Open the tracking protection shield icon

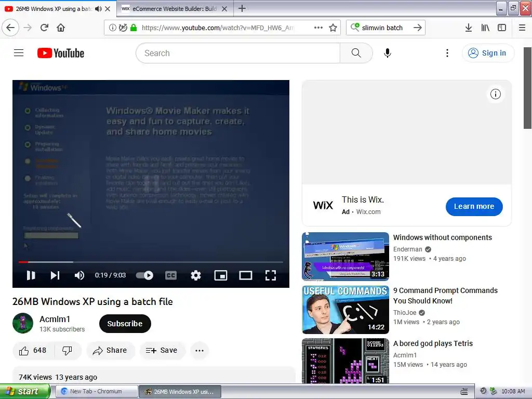point(123,28)
